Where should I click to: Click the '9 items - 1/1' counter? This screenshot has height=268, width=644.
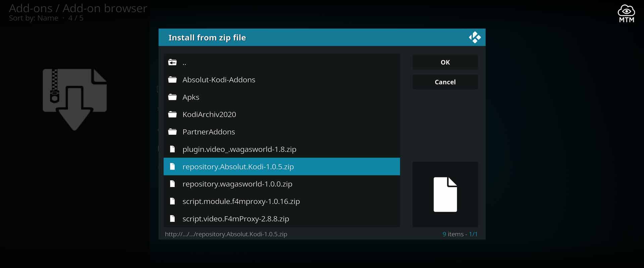[x=460, y=234]
